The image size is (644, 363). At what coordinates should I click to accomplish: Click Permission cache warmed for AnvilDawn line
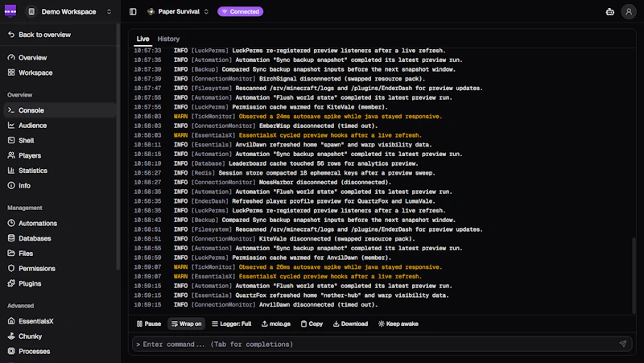[x=262, y=258]
